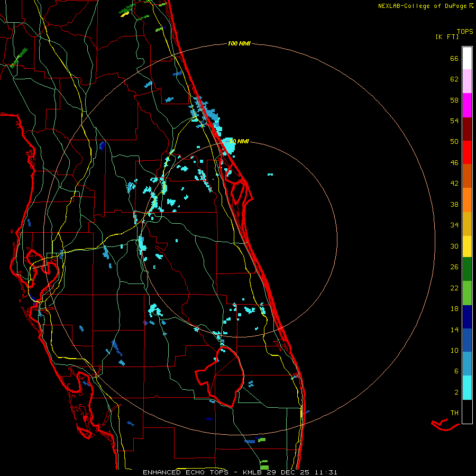
Task: Click the TOPS legend title
Action: coord(465,32)
